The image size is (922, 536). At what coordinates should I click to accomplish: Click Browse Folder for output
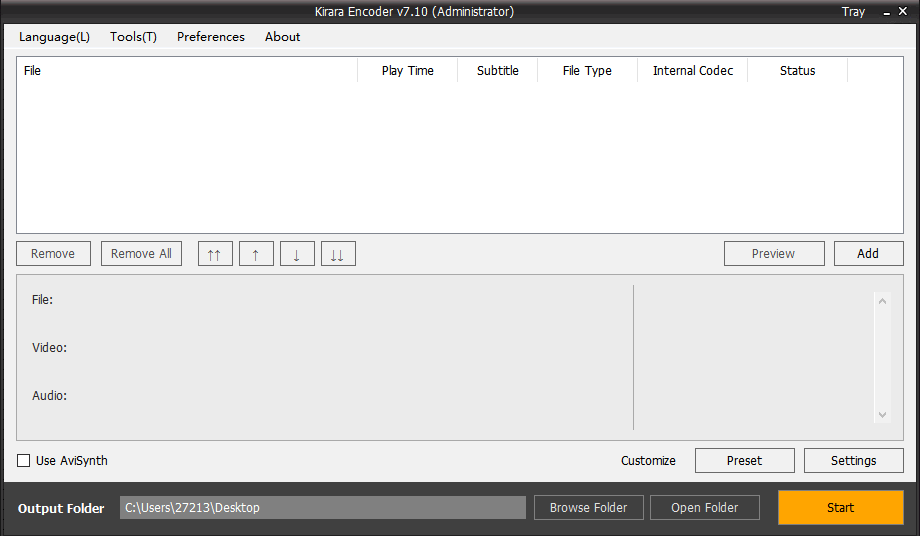tap(589, 508)
